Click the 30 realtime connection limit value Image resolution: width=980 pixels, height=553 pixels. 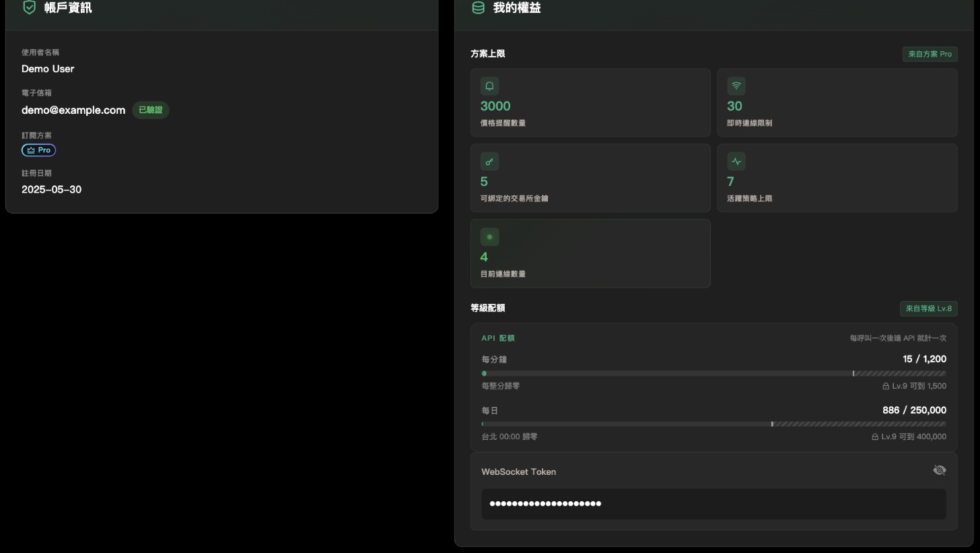point(734,106)
